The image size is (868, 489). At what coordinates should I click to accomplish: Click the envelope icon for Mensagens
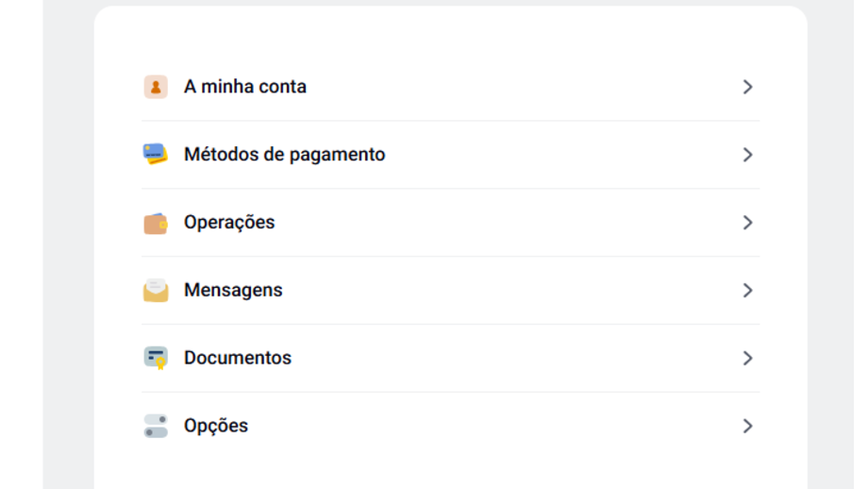tap(156, 291)
